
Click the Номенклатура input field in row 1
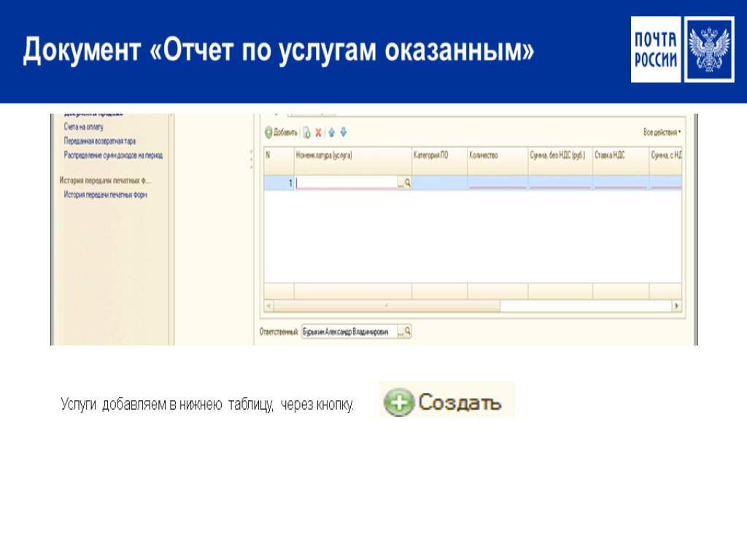pyautogui.click(x=346, y=183)
